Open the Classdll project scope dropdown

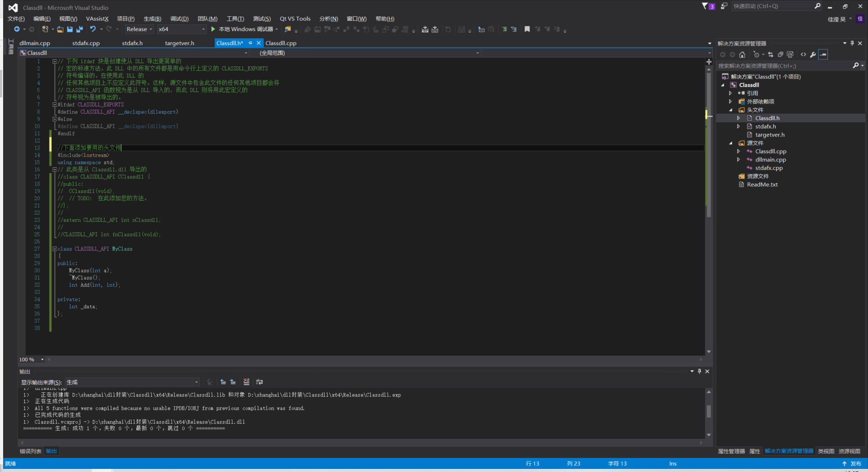click(134, 53)
